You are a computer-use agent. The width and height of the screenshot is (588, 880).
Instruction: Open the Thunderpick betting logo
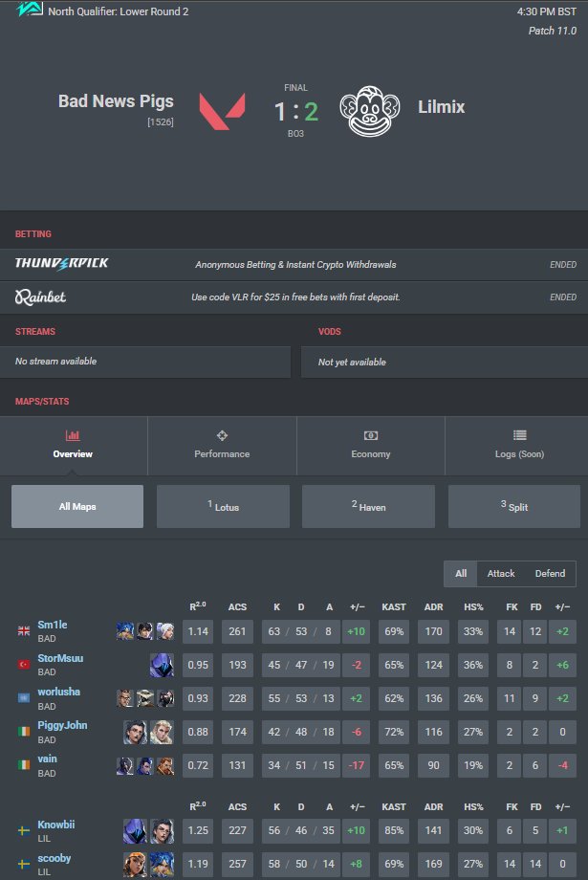62,263
